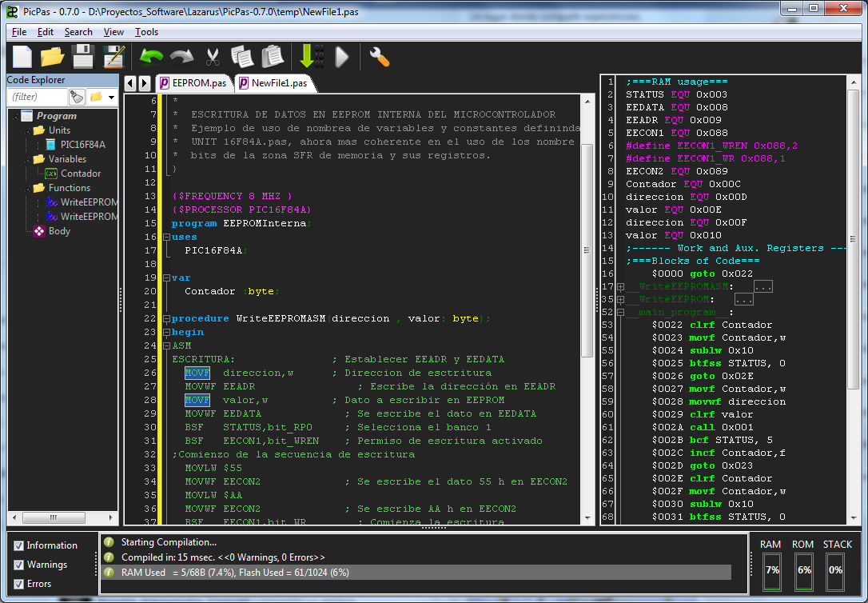868x603 pixels.
Task: Cut selection with the scissors icon
Action: tap(213, 57)
